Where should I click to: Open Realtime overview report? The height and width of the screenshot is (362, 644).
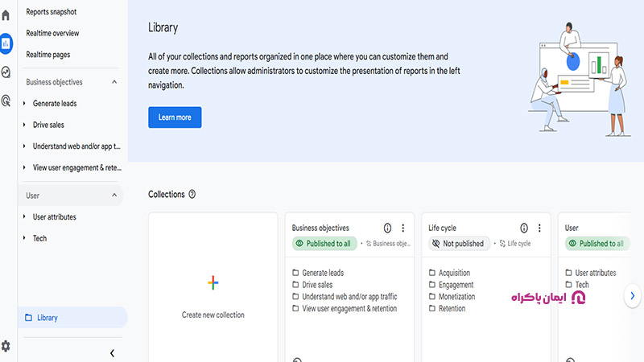(52, 33)
